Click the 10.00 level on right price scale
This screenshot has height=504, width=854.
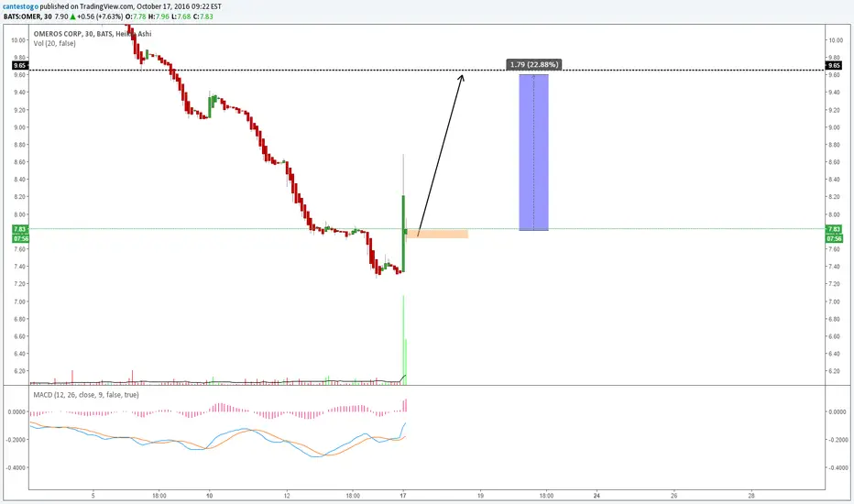pos(835,40)
